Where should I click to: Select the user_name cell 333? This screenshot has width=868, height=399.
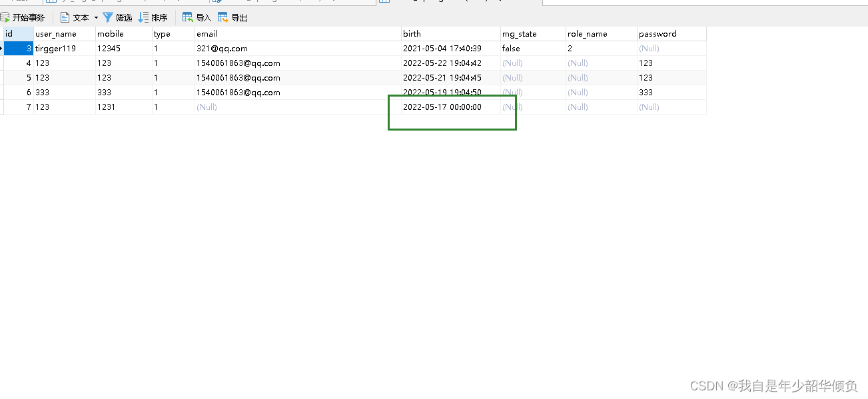click(x=65, y=93)
